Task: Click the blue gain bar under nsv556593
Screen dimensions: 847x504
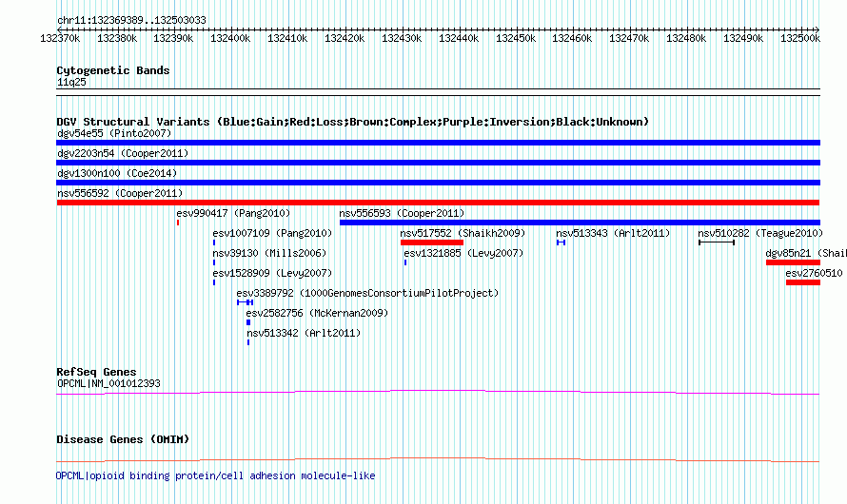Action: (x=580, y=223)
